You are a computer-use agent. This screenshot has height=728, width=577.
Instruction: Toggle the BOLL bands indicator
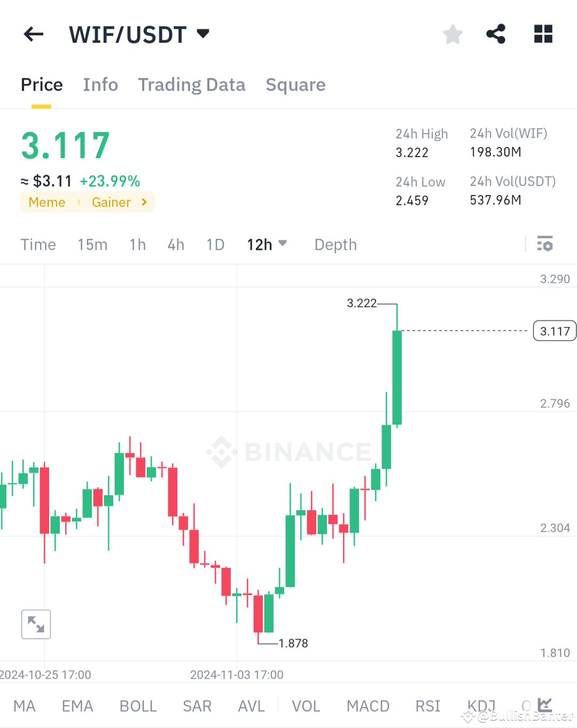(x=138, y=706)
